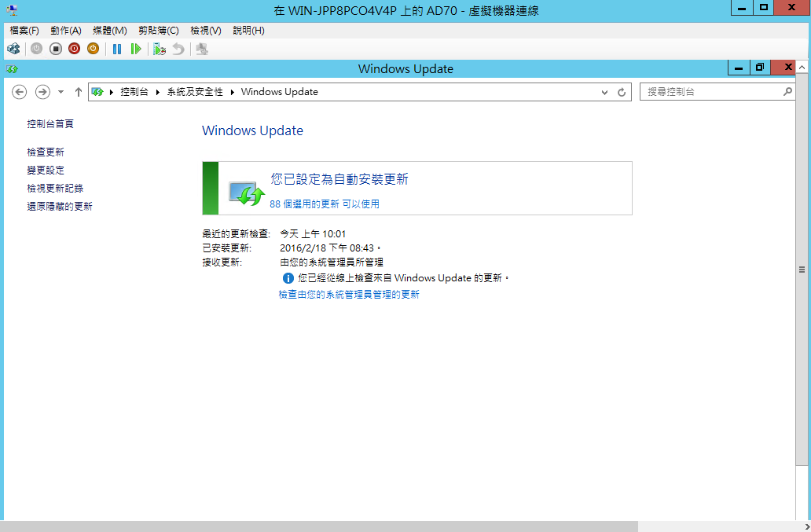Refresh the Windows Update page
The image size is (811, 532).
(622, 92)
